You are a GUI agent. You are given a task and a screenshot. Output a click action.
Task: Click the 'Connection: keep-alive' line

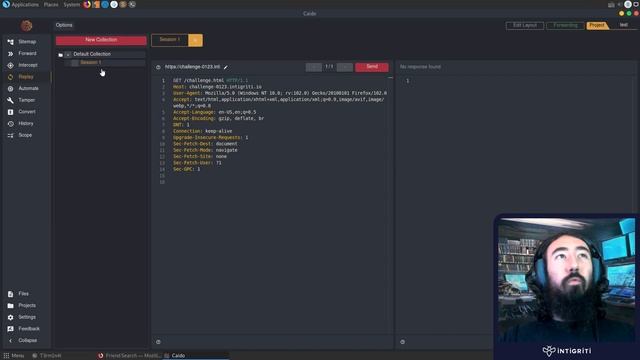pos(202,131)
